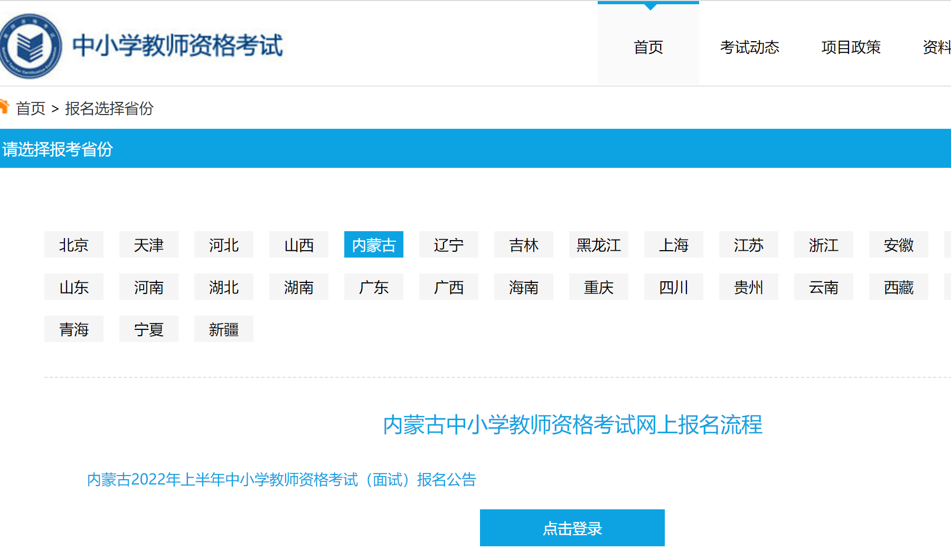Pick 广东 province
The image size is (951, 560).
(374, 287)
